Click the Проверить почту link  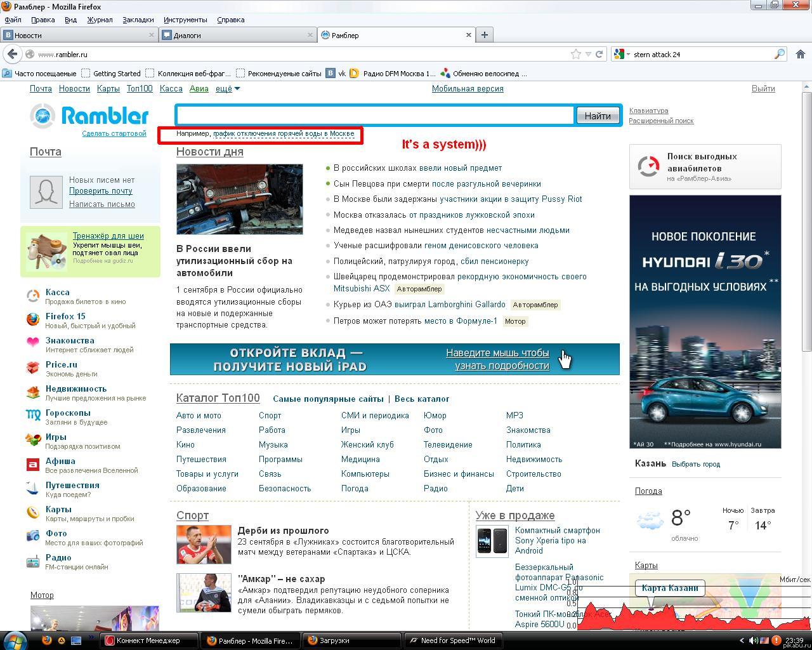click(x=101, y=191)
